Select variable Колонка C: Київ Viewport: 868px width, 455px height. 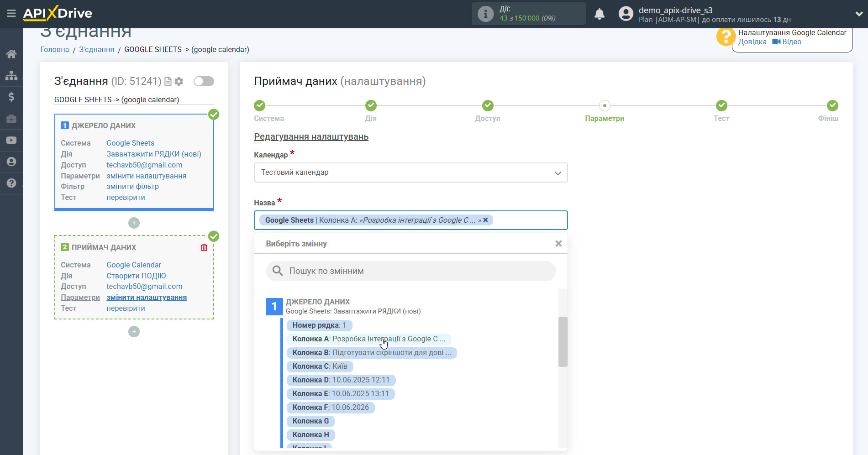tap(320, 366)
